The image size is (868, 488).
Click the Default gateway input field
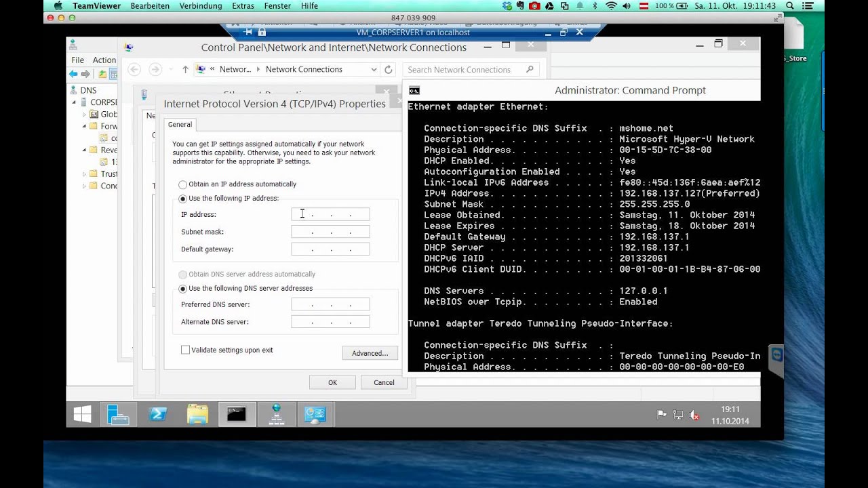[x=330, y=249]
